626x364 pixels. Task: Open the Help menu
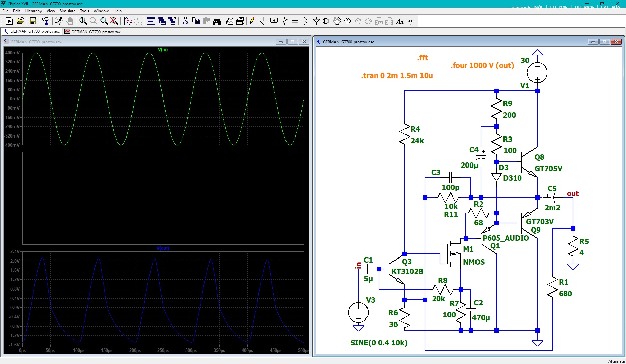tap(117, 11)
